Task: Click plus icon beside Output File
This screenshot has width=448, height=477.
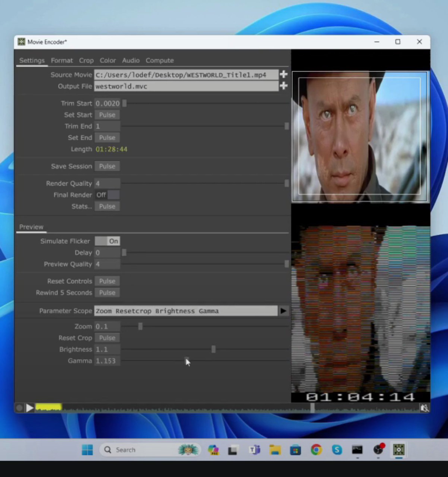Action: pos(284,86)
